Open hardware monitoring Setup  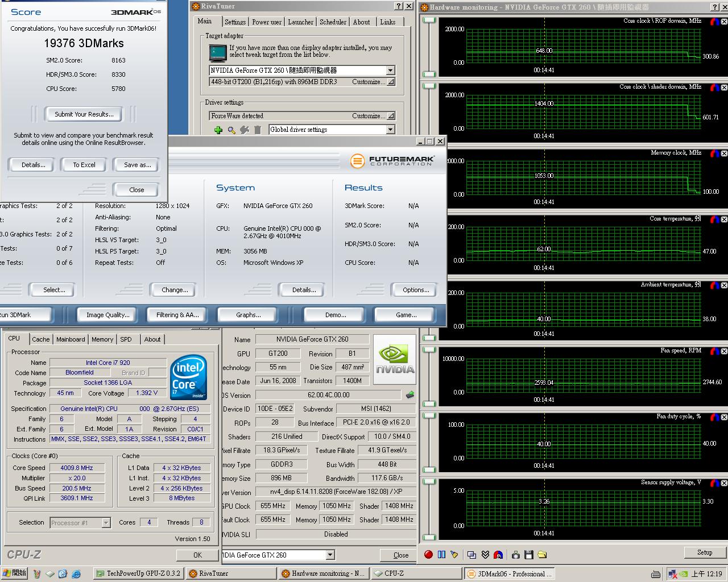(x=705, y=552)
